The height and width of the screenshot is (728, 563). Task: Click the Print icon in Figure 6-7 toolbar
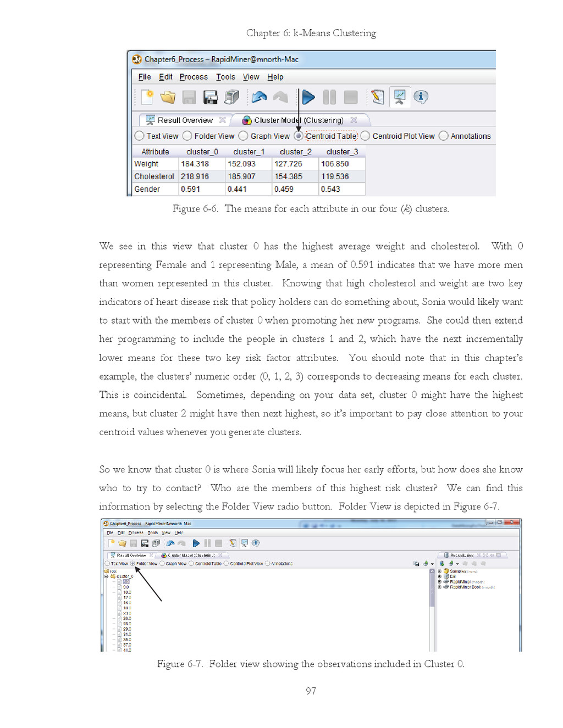click(156, 543)
